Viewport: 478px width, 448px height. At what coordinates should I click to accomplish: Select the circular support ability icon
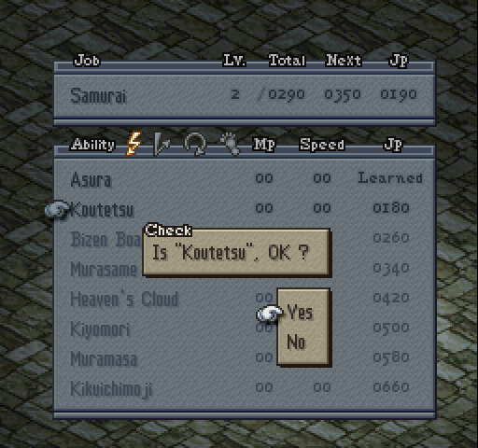pyautogui.click(x=195, y=144)
